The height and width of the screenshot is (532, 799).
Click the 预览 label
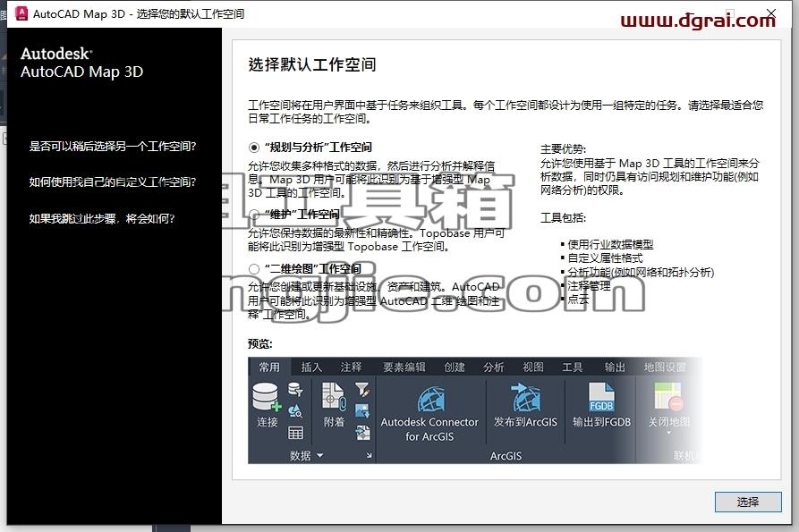point(259,343)
